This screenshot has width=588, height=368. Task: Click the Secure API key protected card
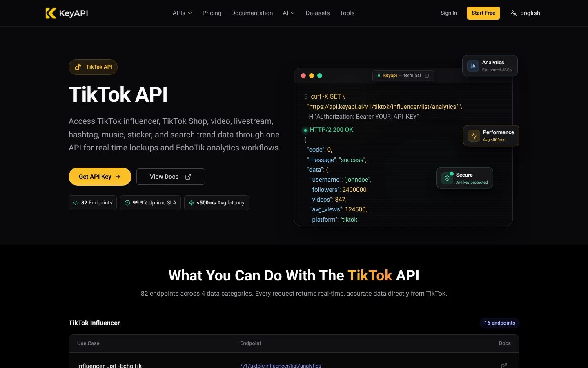coord(465,178)
